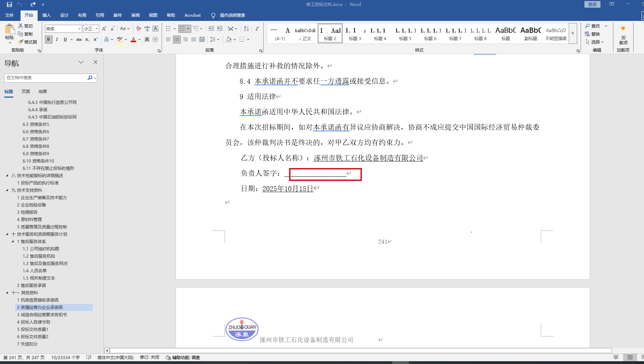Toggle numbered list formatting
Screen dimensions: 644x364
click(x=182, y=29)
